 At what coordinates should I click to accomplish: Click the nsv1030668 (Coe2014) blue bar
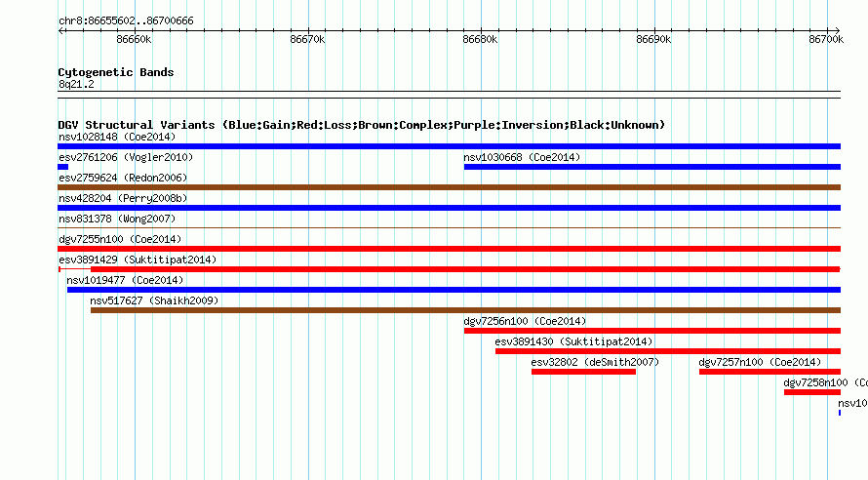click(652, 167)
